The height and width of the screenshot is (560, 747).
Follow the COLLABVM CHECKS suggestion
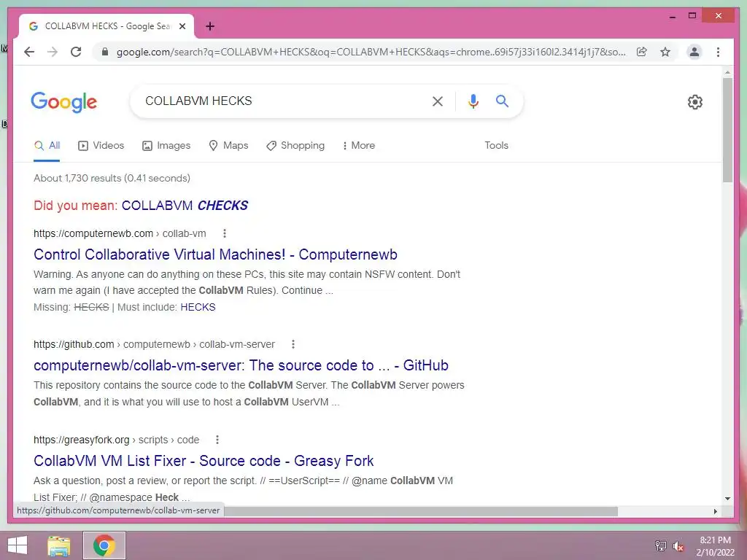coord(185,206)
